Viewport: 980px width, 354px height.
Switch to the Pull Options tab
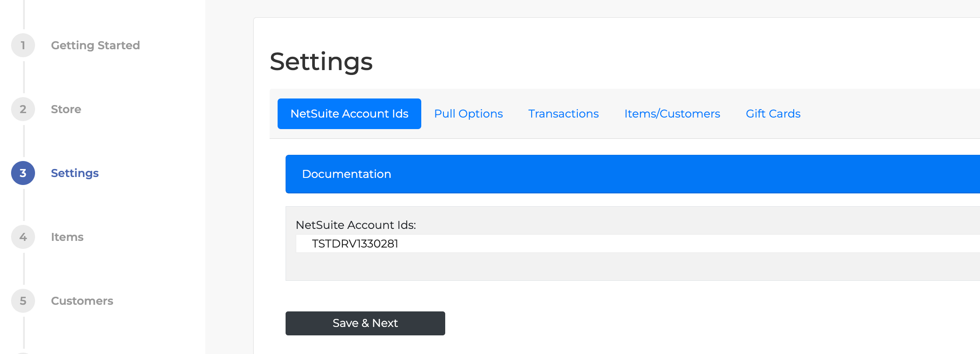pyautogui.click(x=468, y=114)
